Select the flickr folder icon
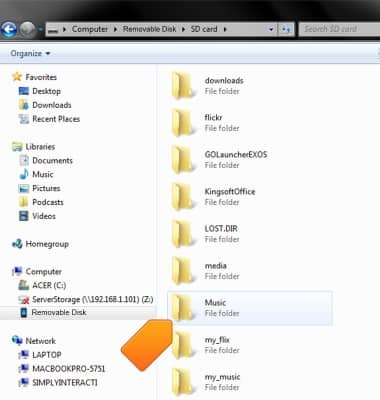 pyautogui.click(x=183, y=123)
